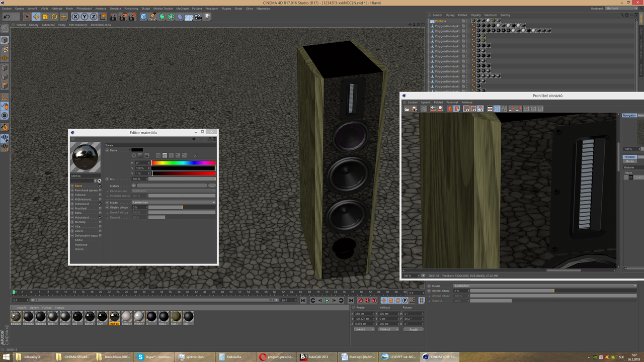Disable the Odrazivost channel checkbox

[x=100, y=204]
